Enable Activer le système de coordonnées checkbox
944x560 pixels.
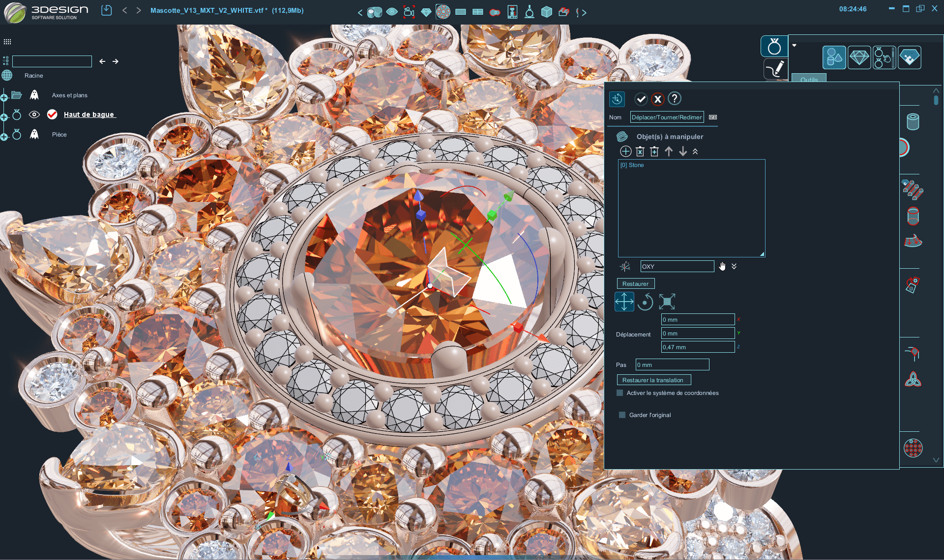pyautogui.click(x=619, y=392)
